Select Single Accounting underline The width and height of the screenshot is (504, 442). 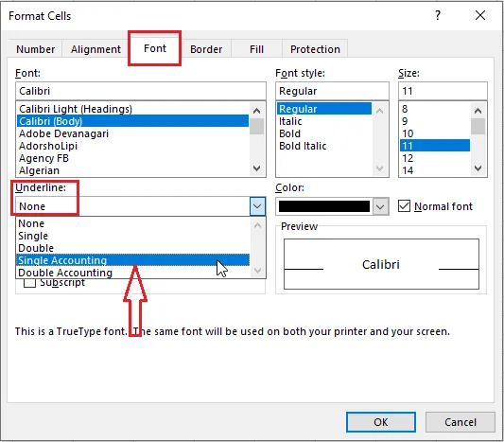pos(132,260)
